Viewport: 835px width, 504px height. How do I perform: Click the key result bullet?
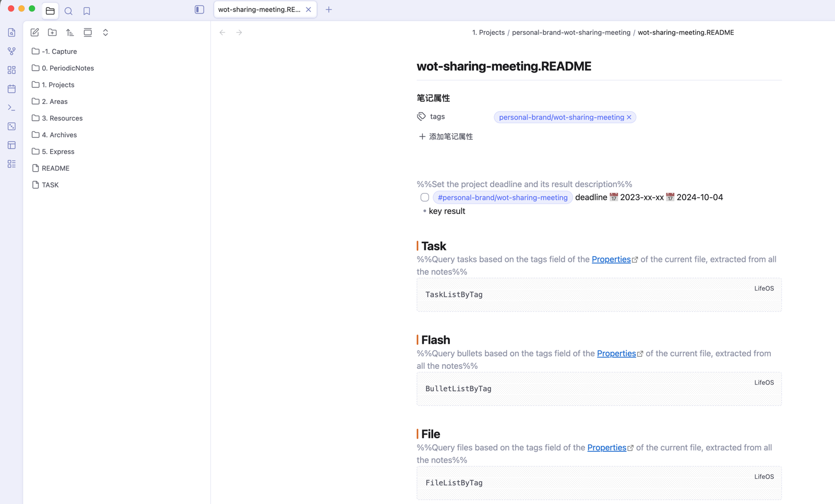[x=447, y=211]
